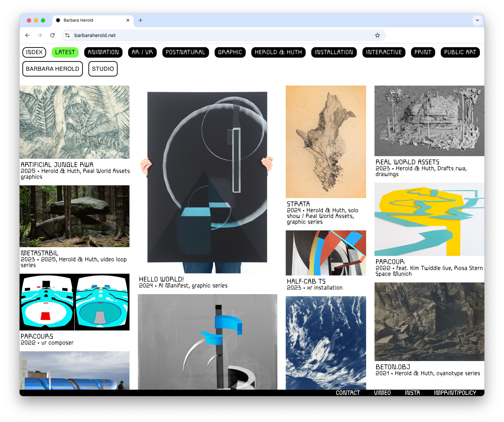Reload the page with refresh icon
Image resolution: width=504 pixels, height=422 pixels.
52,35
